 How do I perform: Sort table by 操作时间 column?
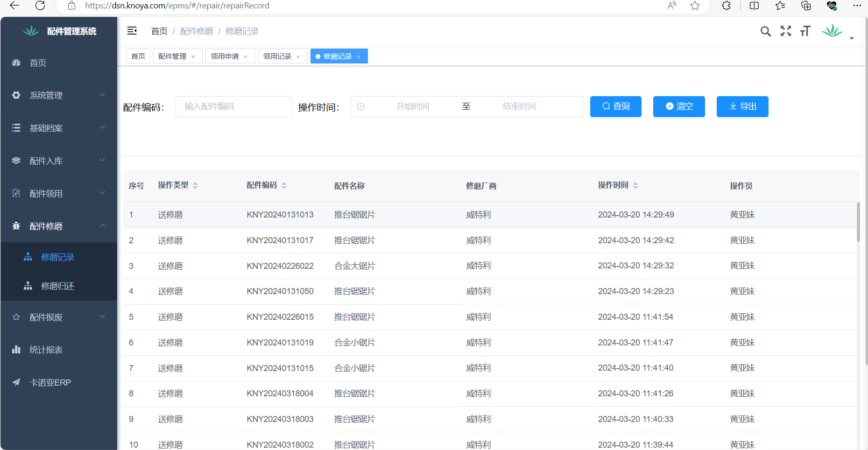coord(635,185)
